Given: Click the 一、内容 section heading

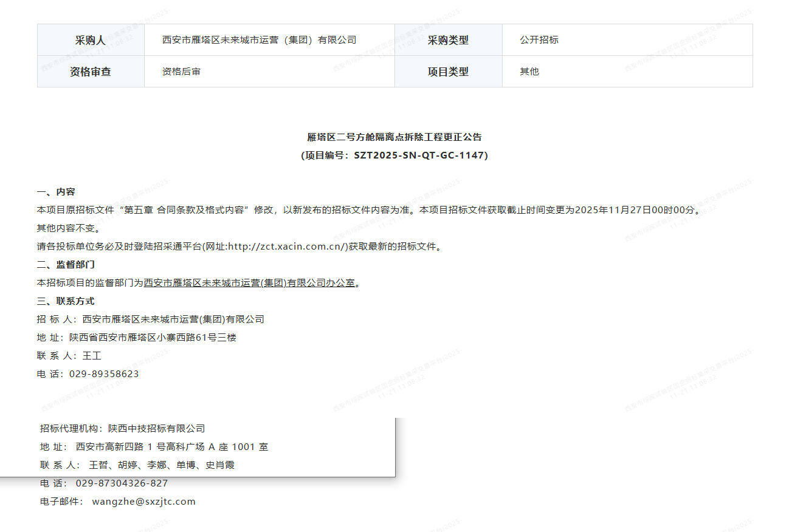Looking at the screenshot, I should 56,192.
